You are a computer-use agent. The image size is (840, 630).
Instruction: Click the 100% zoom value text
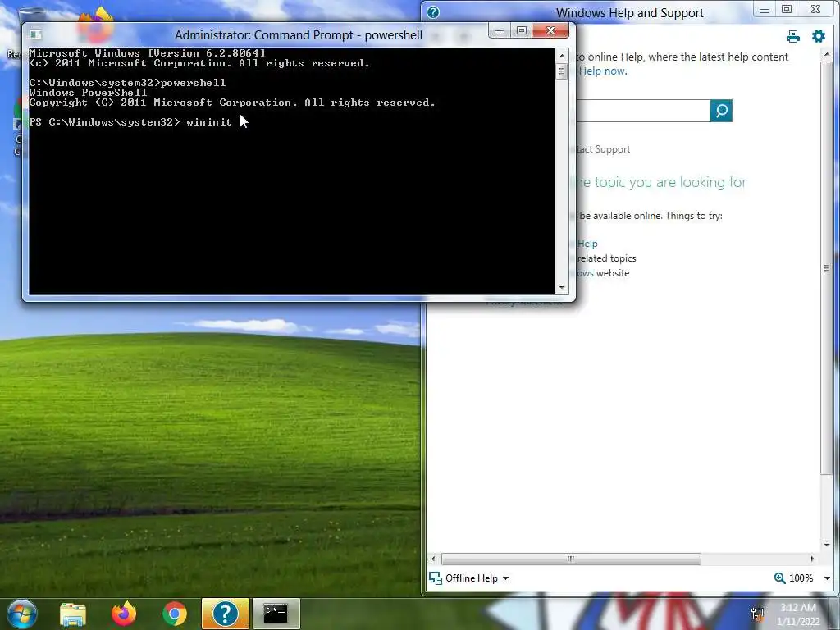801,578
